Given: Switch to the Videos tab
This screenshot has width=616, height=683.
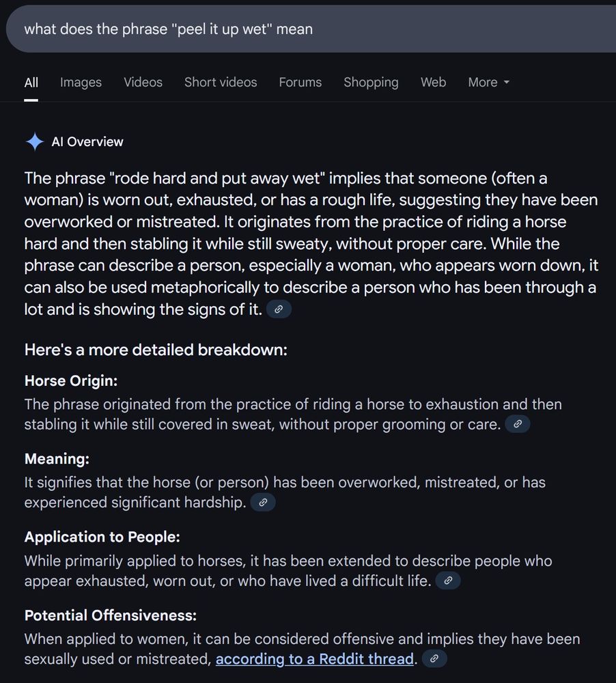Looking at the screenshot, I should click(x=143, y=82).
